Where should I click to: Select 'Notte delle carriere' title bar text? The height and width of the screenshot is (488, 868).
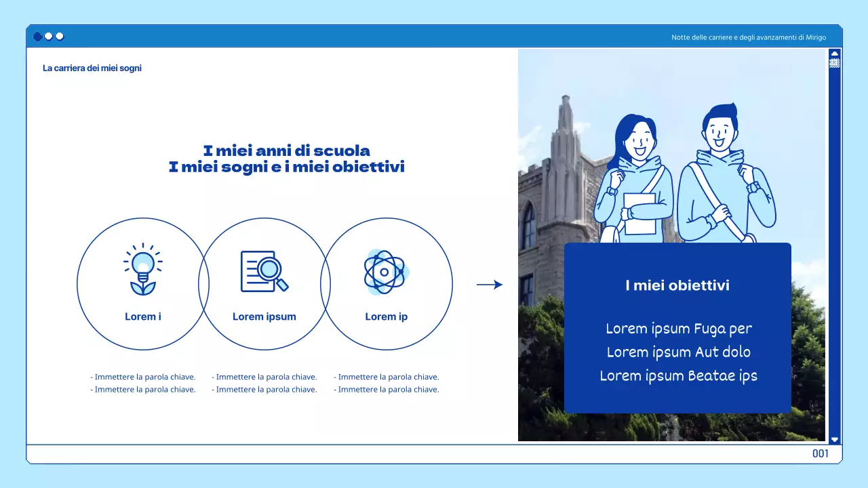click(748, 37)
